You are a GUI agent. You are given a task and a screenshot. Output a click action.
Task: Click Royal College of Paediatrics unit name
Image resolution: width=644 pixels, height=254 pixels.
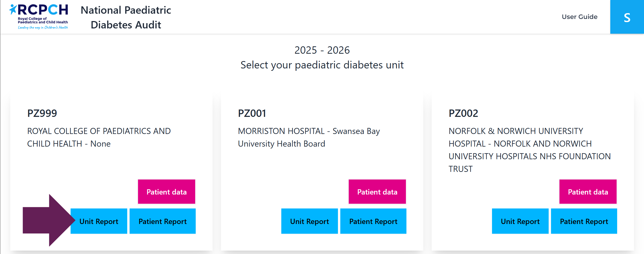(x=99, y=137)
